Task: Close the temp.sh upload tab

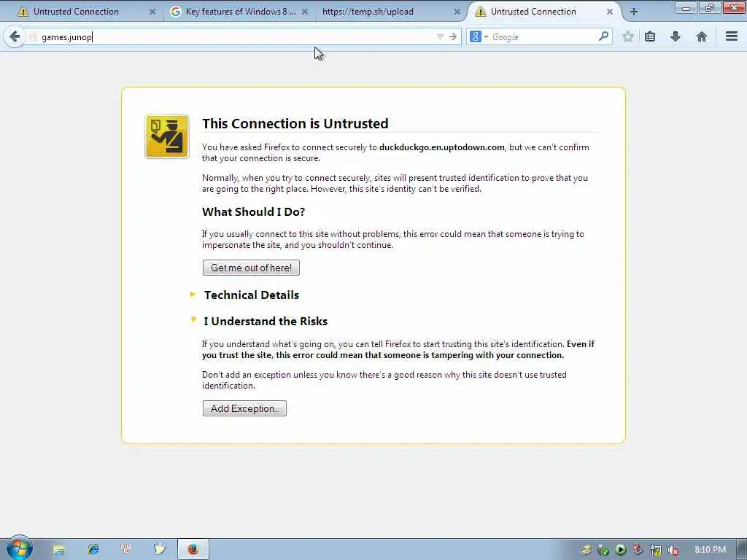Action: 457,12
